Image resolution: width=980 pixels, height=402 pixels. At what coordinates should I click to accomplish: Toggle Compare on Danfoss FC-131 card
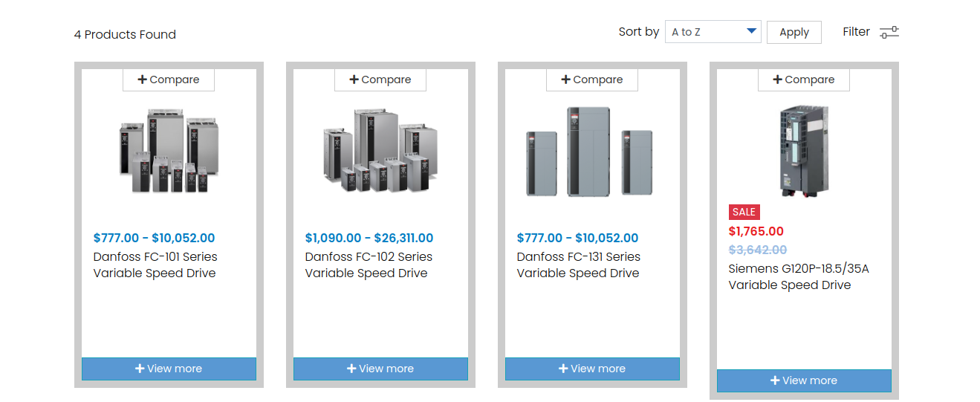tap(592, 80)
